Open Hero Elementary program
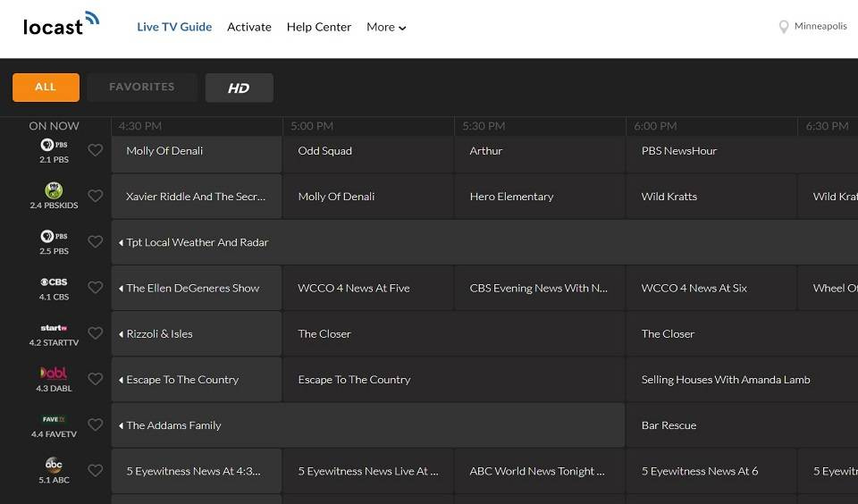 pyautogui.click(x=540, y=197)
